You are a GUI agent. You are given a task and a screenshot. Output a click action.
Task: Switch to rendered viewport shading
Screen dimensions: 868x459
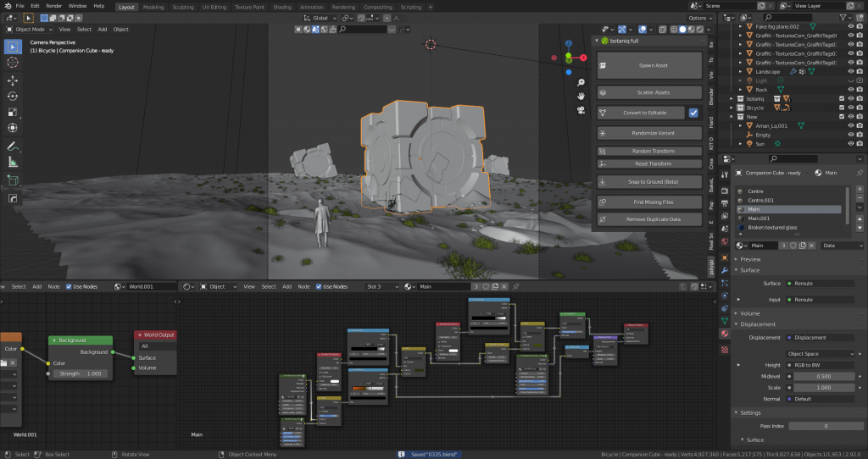699,30
